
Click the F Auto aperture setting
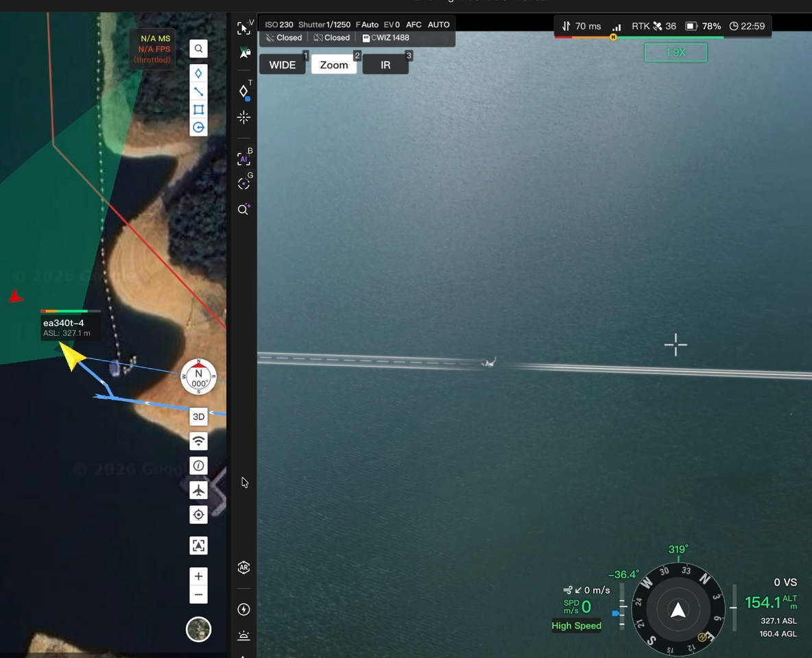coord(367,25)
